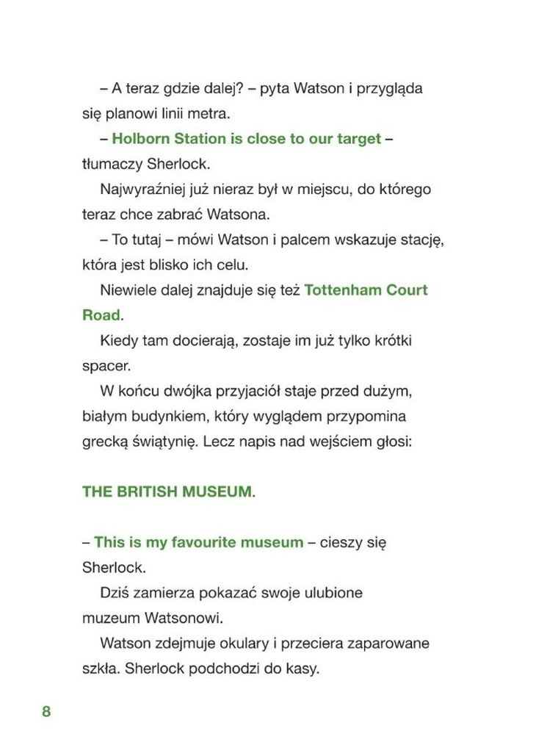Click the green page number 8

(x=46, y=711)
